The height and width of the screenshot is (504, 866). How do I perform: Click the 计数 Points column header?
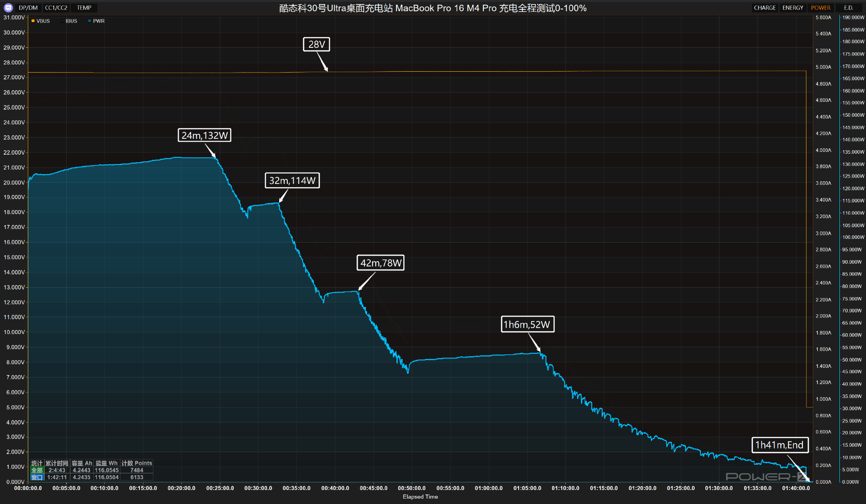137,463
